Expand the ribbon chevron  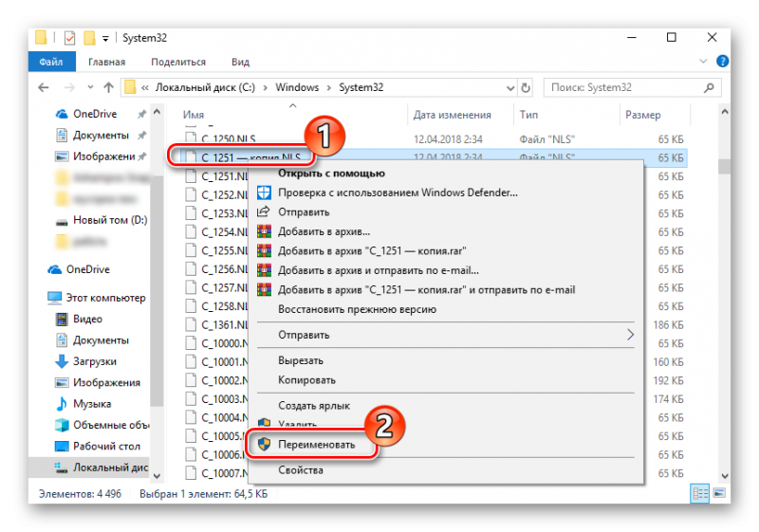703,62
